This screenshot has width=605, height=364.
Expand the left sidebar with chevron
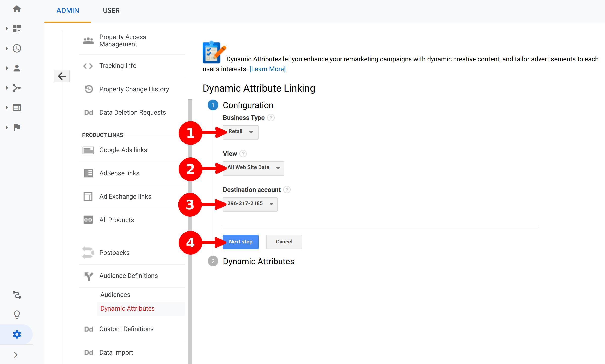point(16,355)
